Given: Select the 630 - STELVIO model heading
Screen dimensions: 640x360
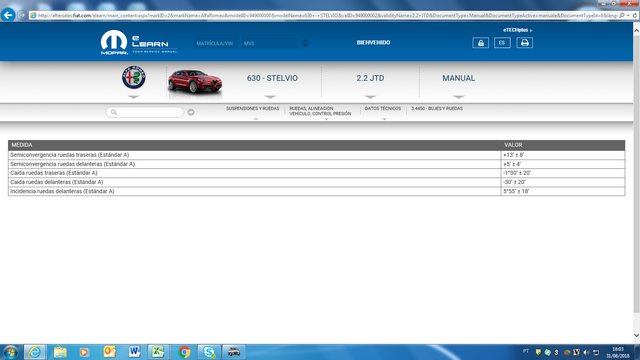Looking at the screenshot, I should pyautogui.click(x=272, y=78).
